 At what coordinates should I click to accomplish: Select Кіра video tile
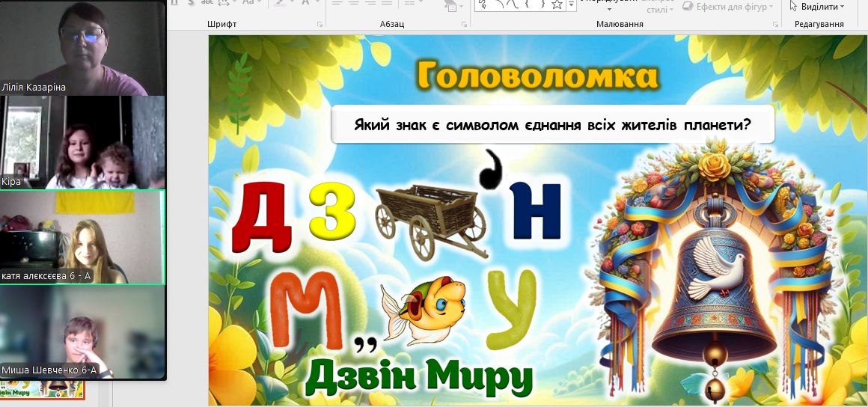[82, 142]
